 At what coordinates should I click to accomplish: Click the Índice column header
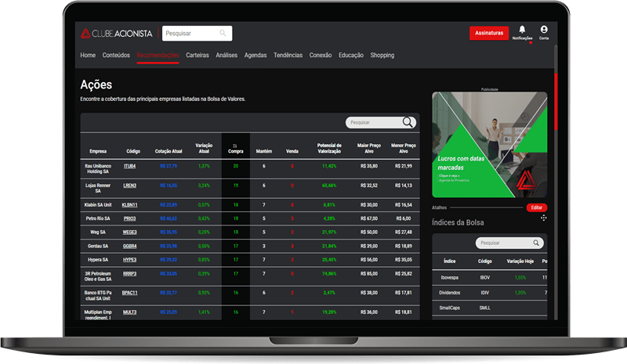449,261
